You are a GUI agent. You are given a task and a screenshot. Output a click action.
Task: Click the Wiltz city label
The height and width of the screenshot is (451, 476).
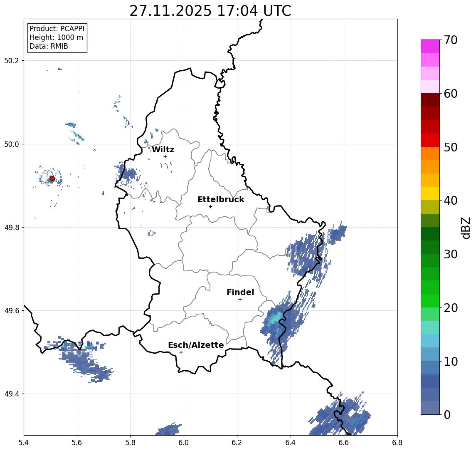click(x=163, y=149)
